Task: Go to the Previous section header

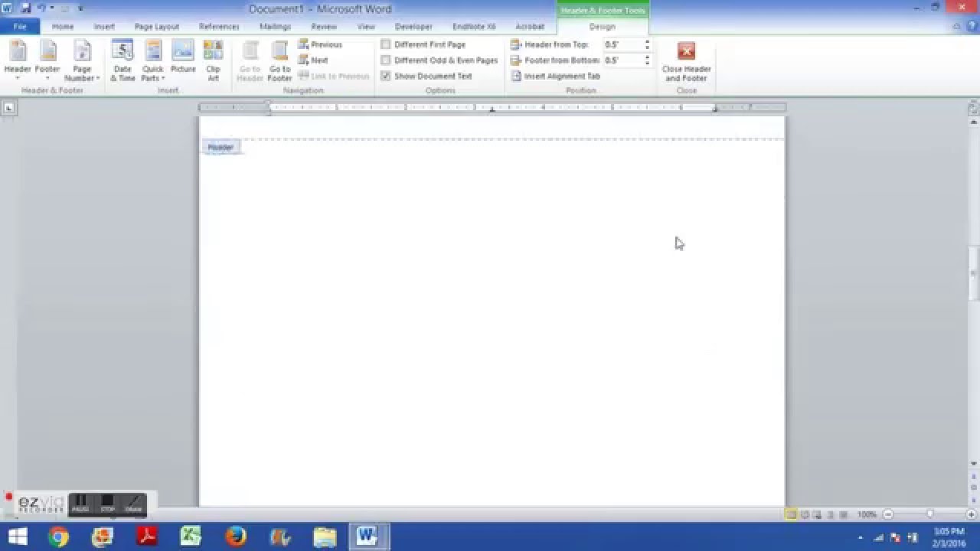Action: (320, 44)
